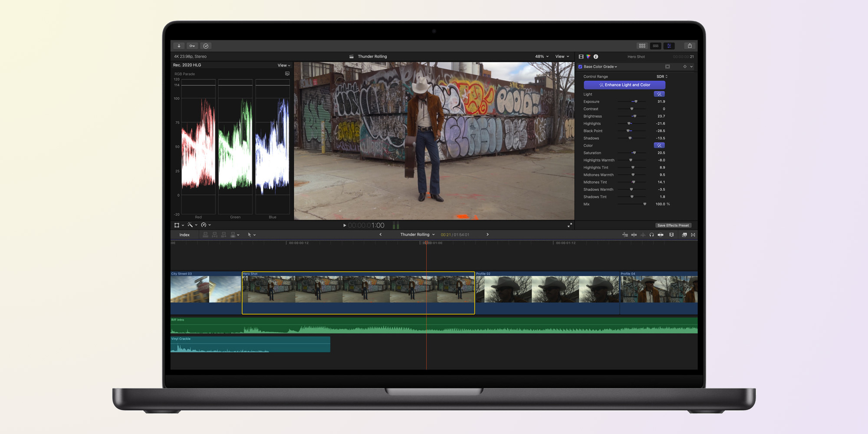Click the viewer fullscreen arrows icon
Screen dimensions: 868x434
[x=570, y=225]
